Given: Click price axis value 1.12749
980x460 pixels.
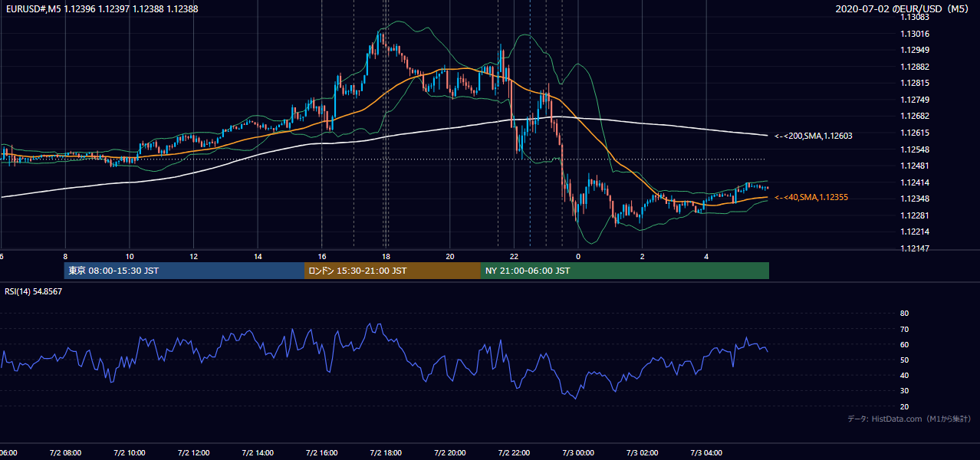Looking at the screenshot, I should [914, 100].
